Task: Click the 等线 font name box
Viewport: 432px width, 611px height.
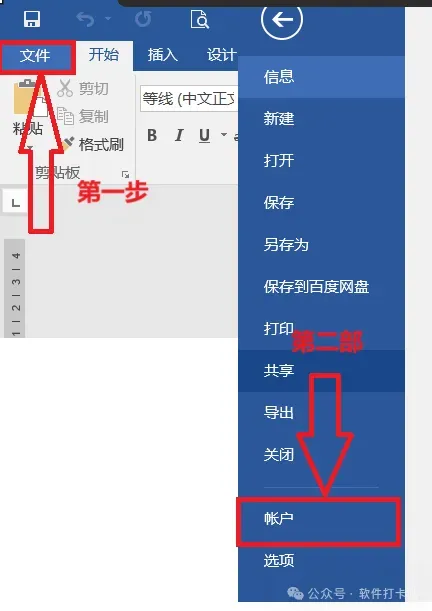Action: click(189, 99)
